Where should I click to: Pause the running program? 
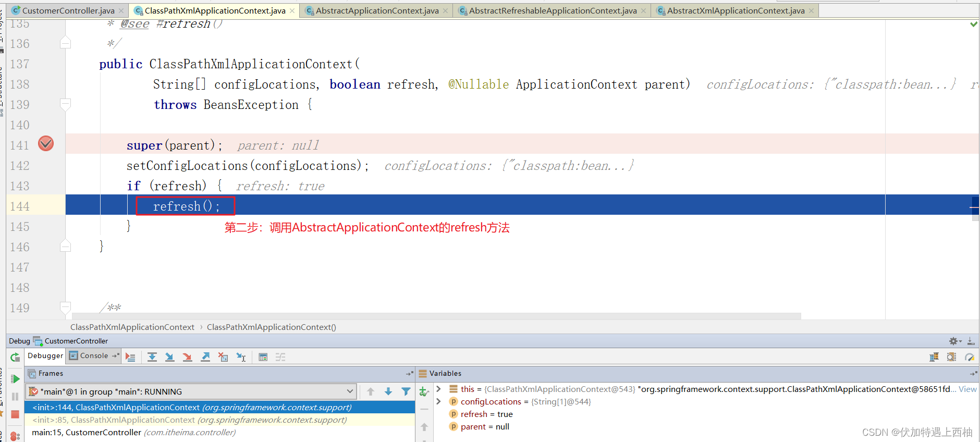15,397
